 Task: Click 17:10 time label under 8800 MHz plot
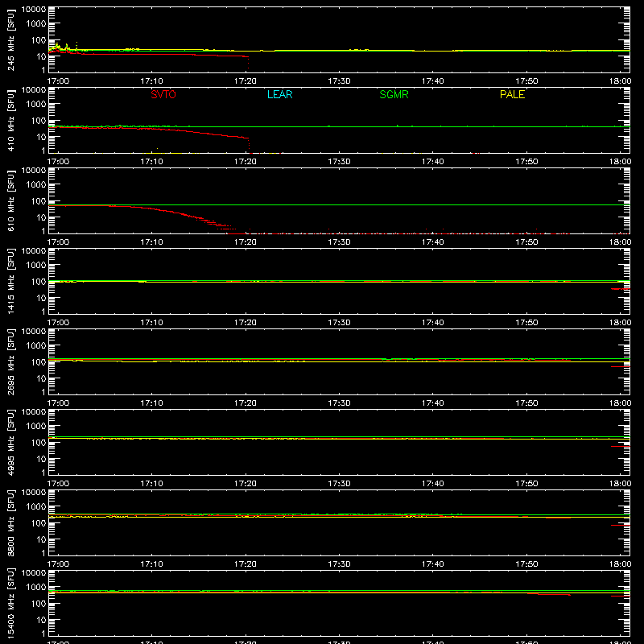(x=151, y=564)
